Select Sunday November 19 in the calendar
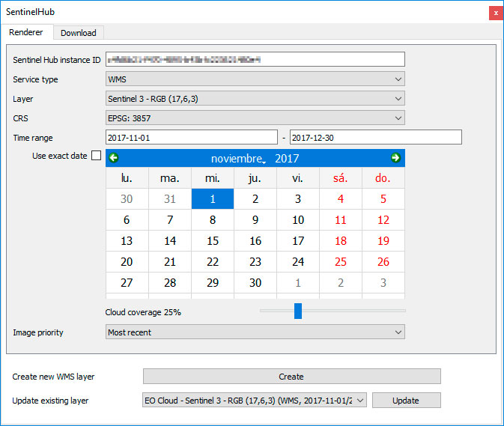 coord(383,240)
